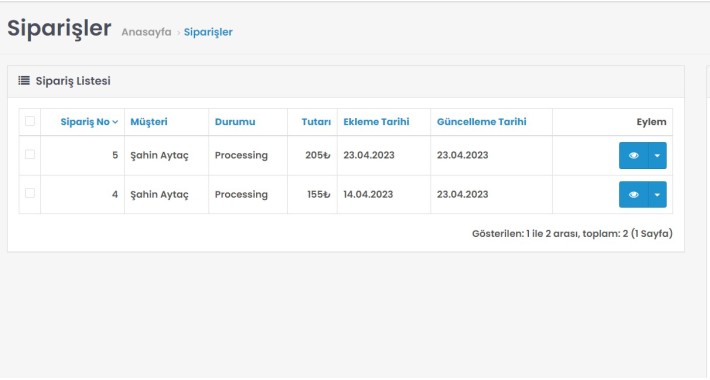Image resolution: width=710 pixels, height=380 pixels.
Task: Click order 5's update date 23.04.2023
Action: [462, 155]
